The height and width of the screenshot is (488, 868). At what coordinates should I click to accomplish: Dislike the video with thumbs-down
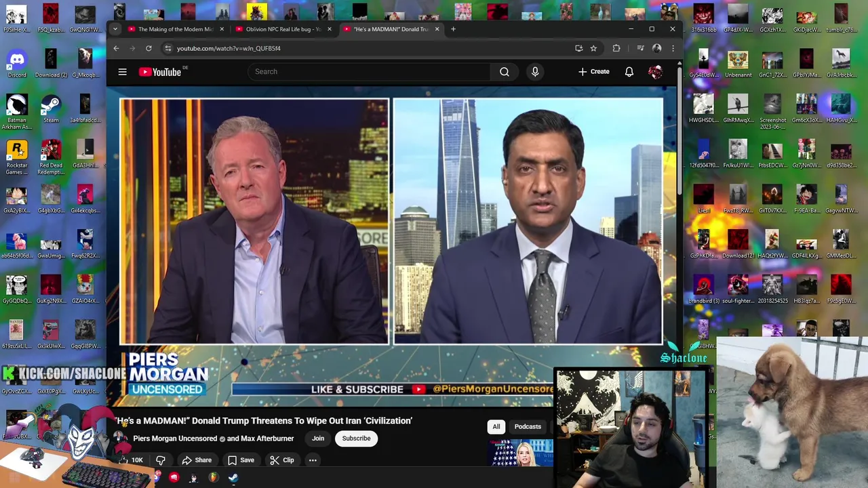[161, 460]
